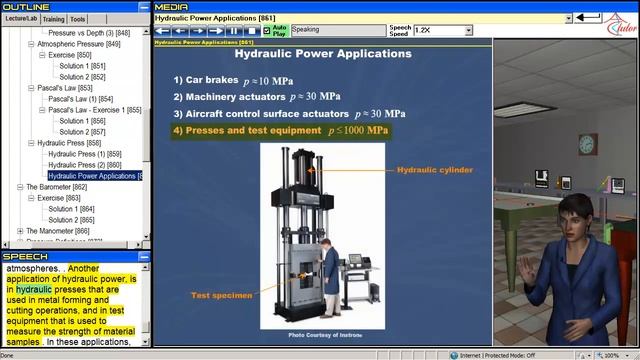Viewport: 640px width, 360px height.
Task: Collapse The Barometer [862] node
Action: coord(20,187)
